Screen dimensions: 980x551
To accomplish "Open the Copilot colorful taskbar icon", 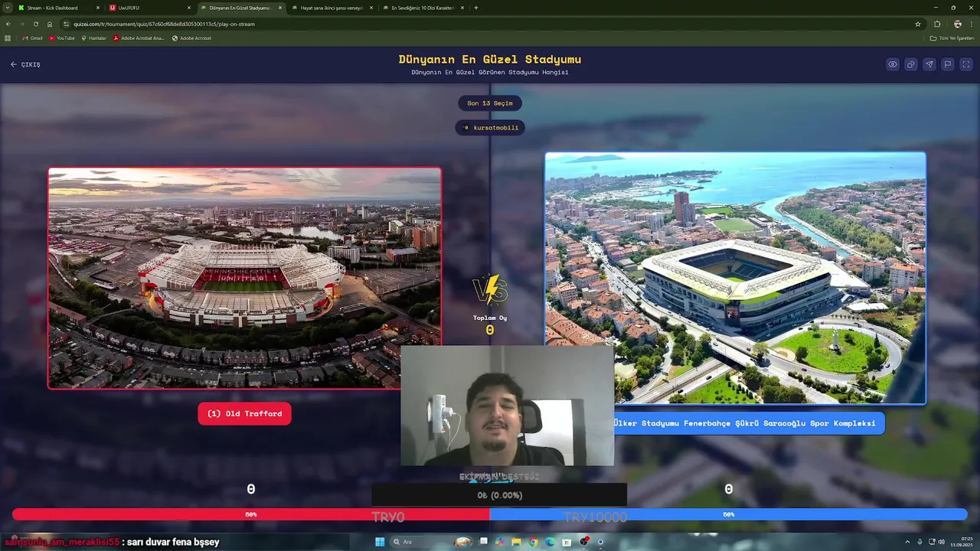I will tap(500, 542).
